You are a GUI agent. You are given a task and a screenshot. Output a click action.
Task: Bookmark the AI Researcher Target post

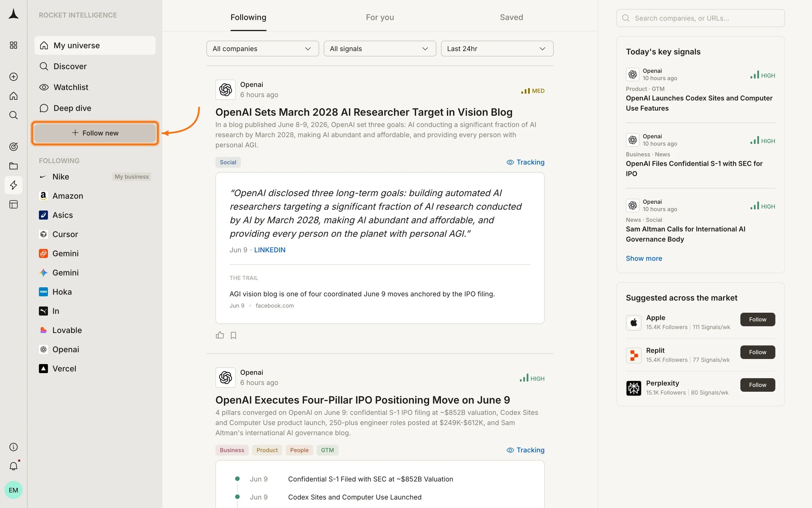click(233, 335)
